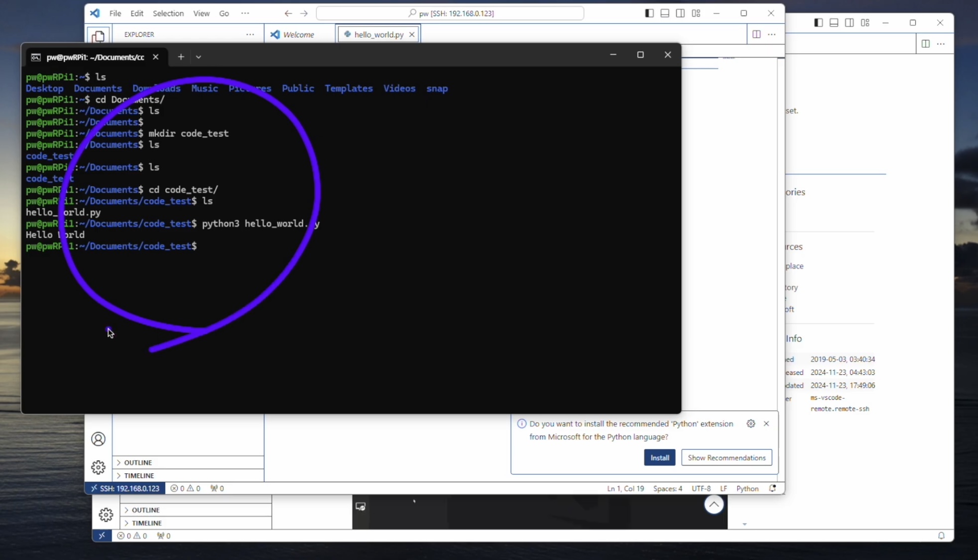The image size is (978, 560).
Task: Click the notifications bell in the status bar
Action: 772,488
